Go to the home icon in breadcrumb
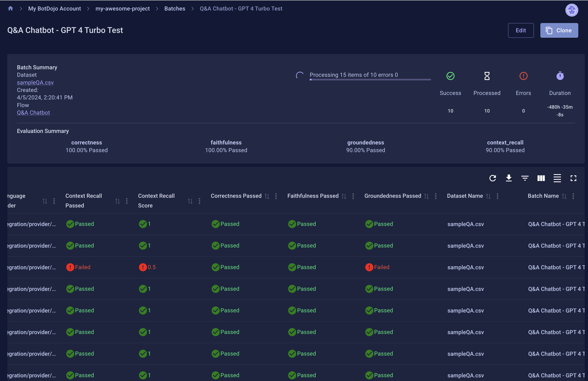Screen dimensions: 588x381 (x=10, y=9)
